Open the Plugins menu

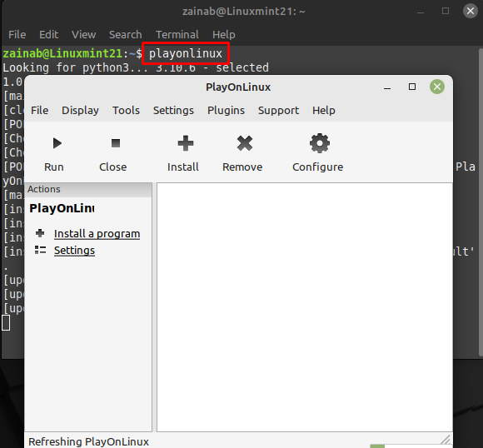[x=226, y=110]
